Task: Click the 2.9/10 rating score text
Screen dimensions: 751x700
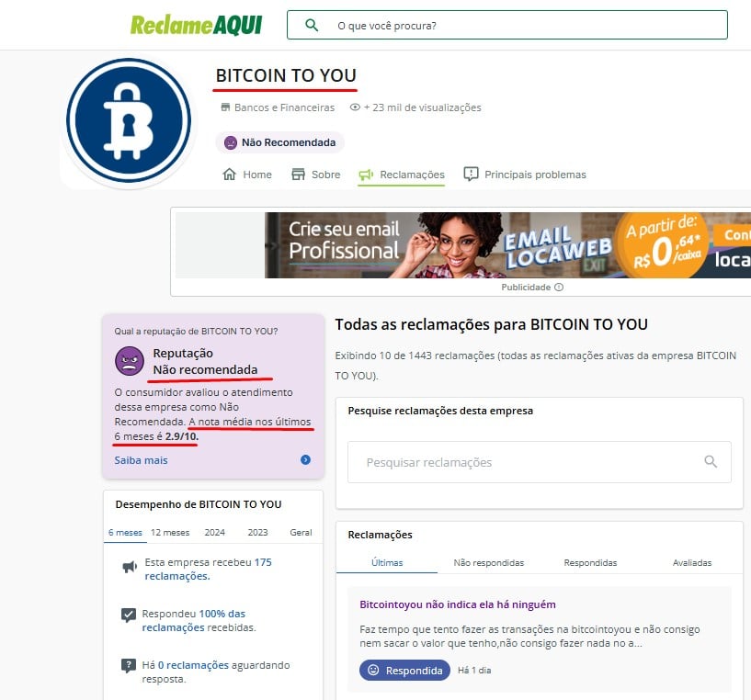Action: coord(181,436)
